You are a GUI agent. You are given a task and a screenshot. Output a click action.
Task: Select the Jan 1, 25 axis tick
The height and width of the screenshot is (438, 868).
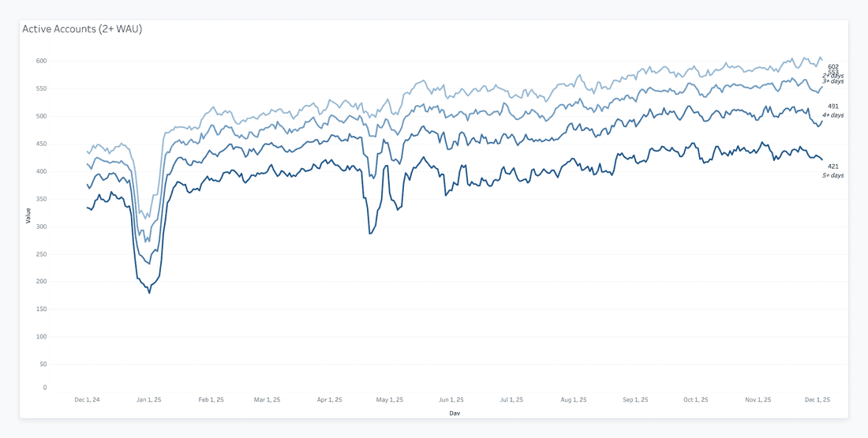148,400
